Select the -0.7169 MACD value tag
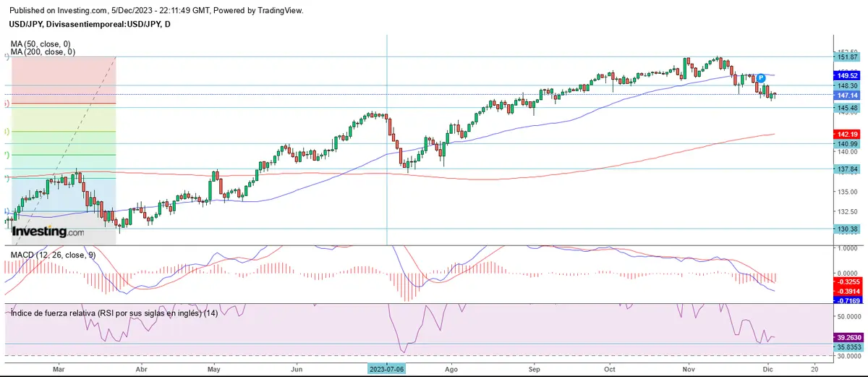868x377 pixels. 847,299
